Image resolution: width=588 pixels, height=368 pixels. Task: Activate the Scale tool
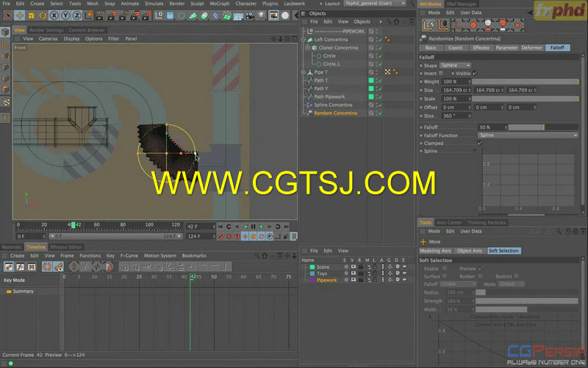click(31, 15)
